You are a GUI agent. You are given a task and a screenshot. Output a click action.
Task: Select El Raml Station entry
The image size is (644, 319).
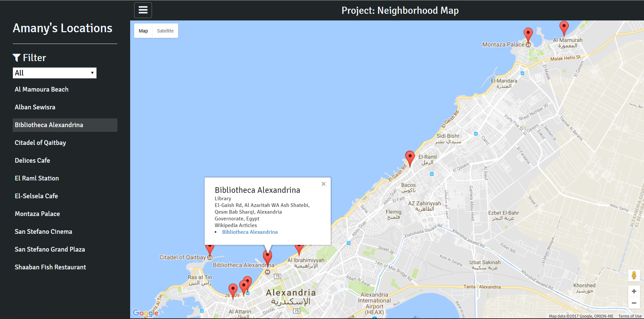tap(65, 178)
